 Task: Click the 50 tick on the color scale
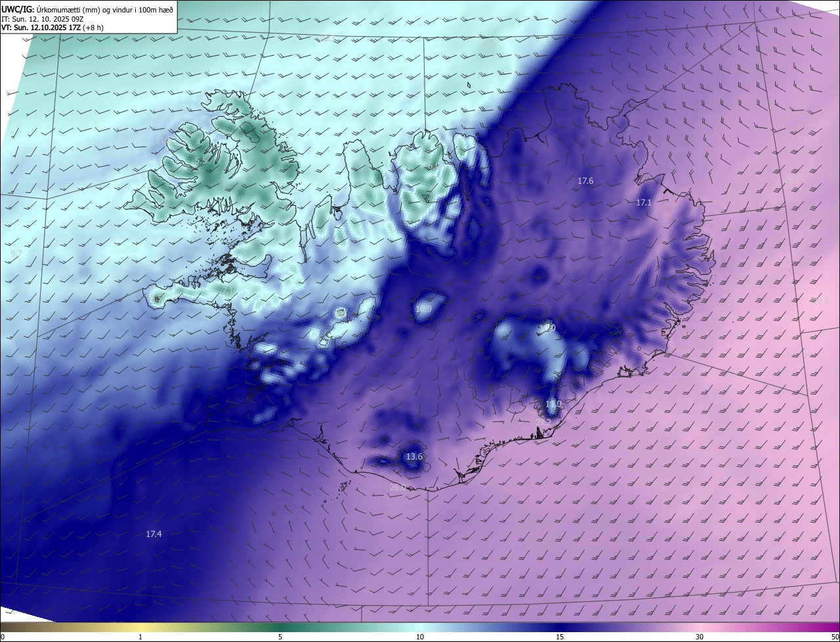pyautogui.click(x=834, y=637)
